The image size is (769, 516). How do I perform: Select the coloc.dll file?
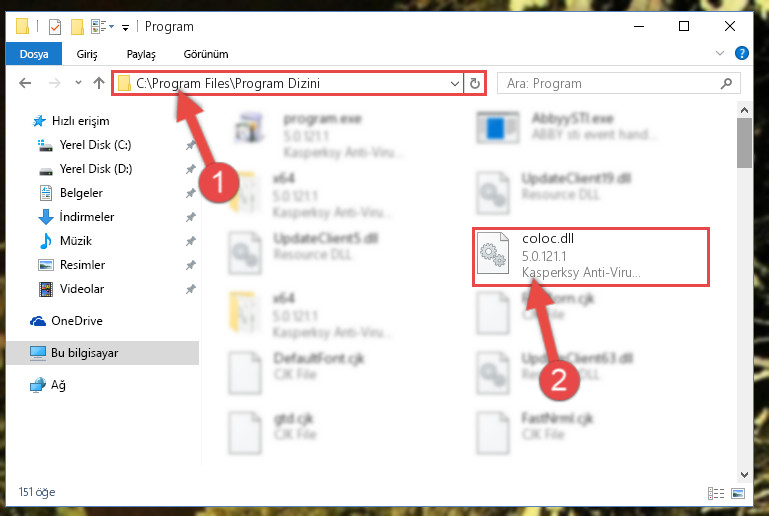coord(590,257)
